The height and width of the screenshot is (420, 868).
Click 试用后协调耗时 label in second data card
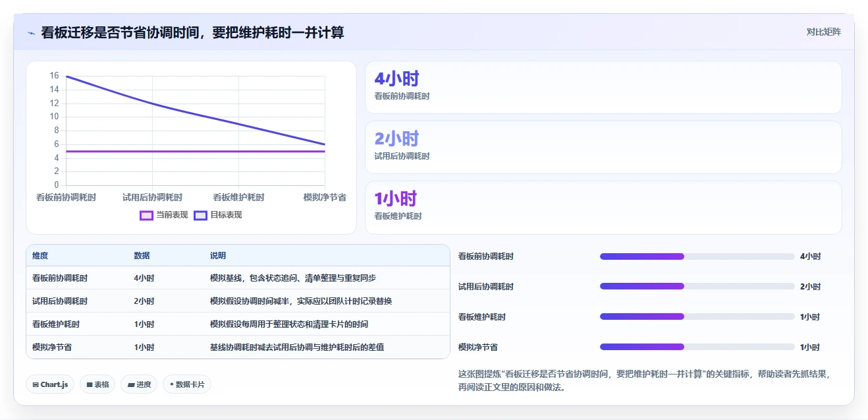402,156
